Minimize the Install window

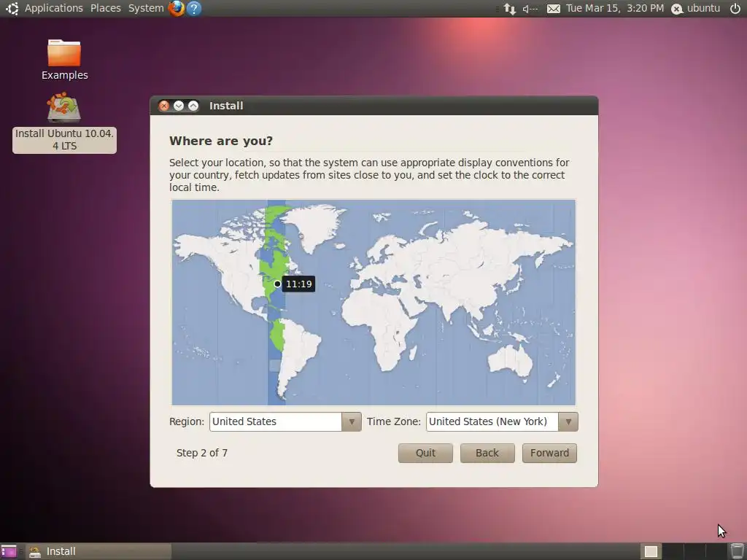[x=179, y=106]
